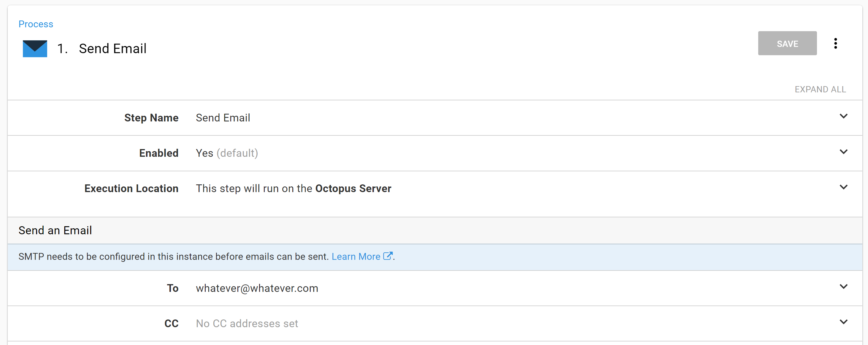Screen dimensions: 868x345
Task: Open the three-dot overflow menu
Action: point(836,43)
